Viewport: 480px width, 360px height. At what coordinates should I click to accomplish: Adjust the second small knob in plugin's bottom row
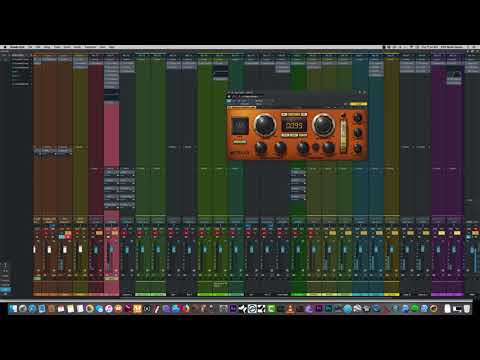pos(280,148)
